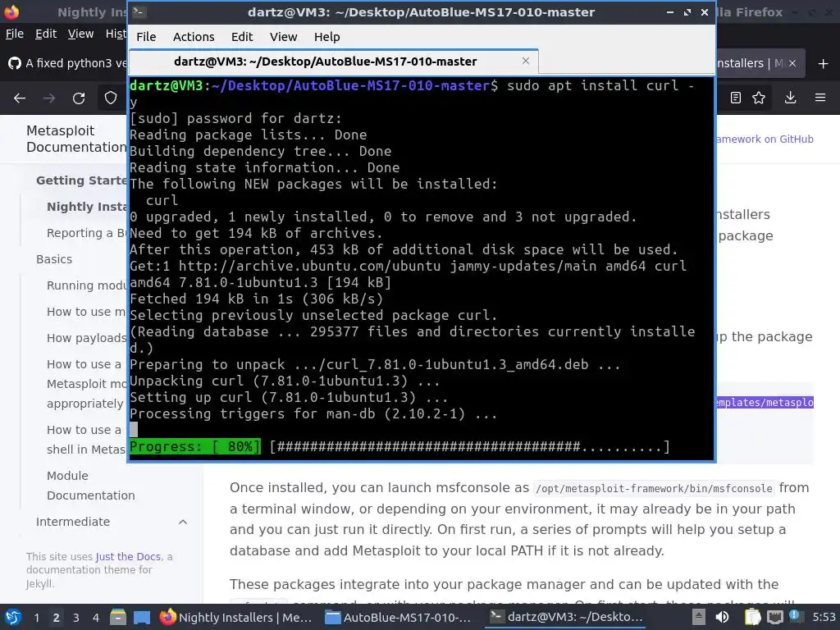Viewport: 840px width, 630px height.
Task: Click the '[sudo] password for dartz:' line
Action: coord(235,118)
